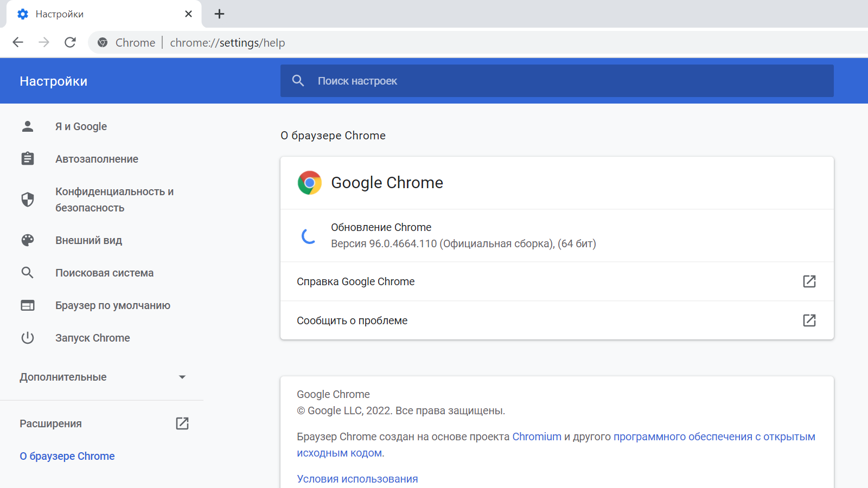Open Сообщить о проблеме row

point(557,320)
